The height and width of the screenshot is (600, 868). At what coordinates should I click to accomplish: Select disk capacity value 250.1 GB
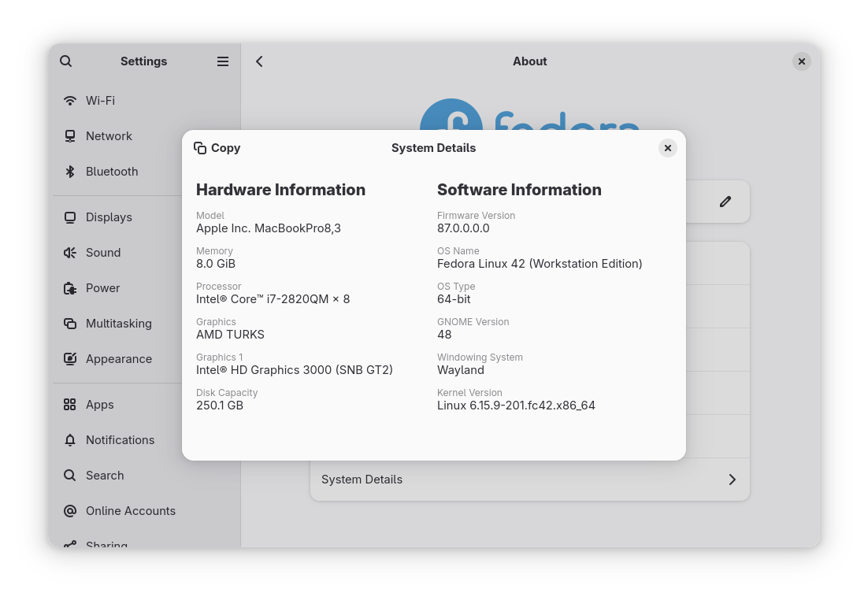[x=220, y=406]
